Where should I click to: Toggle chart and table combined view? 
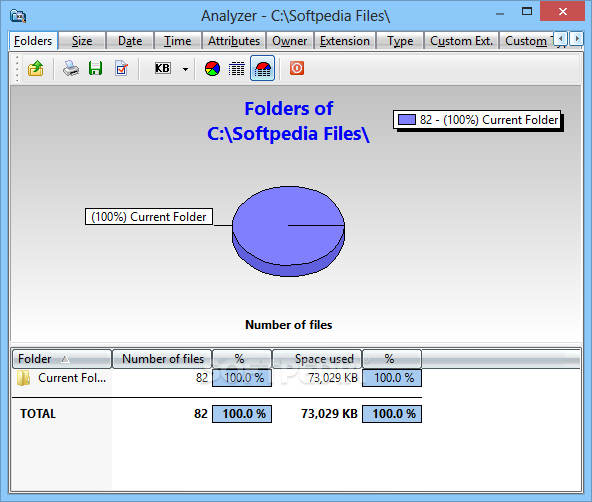tap(262, 68)
